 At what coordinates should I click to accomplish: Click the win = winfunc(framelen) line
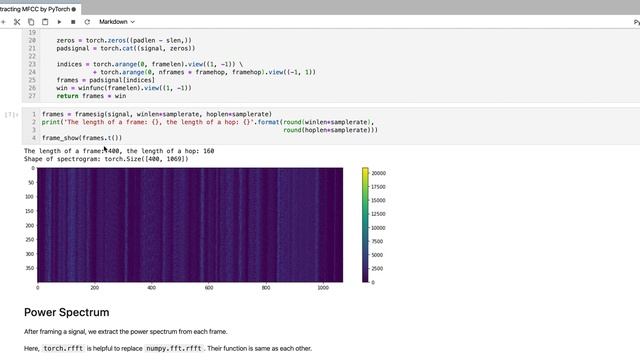(124, 88)
